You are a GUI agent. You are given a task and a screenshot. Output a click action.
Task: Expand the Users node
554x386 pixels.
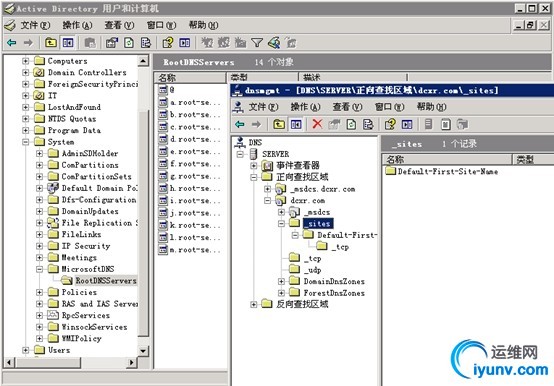25,350
